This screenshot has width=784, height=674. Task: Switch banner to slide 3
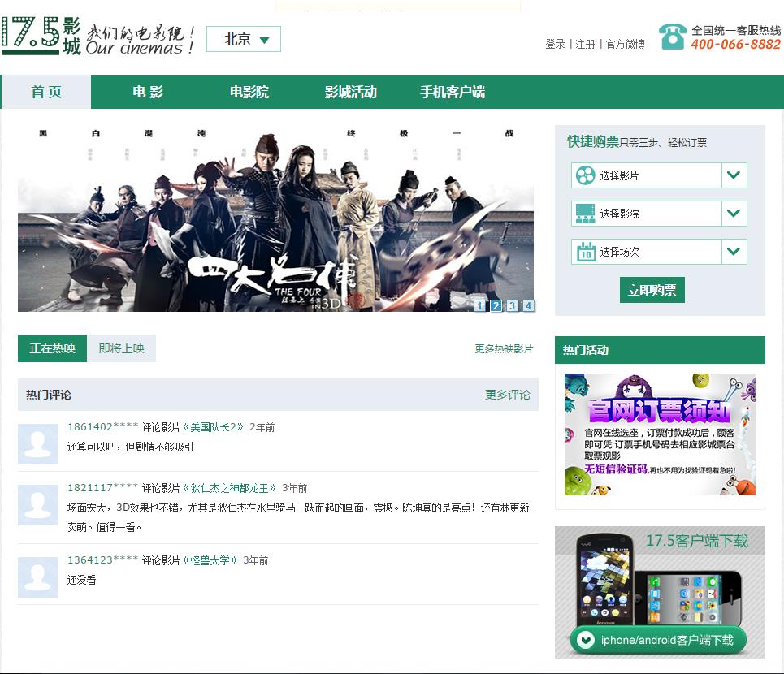coord(512,305)
